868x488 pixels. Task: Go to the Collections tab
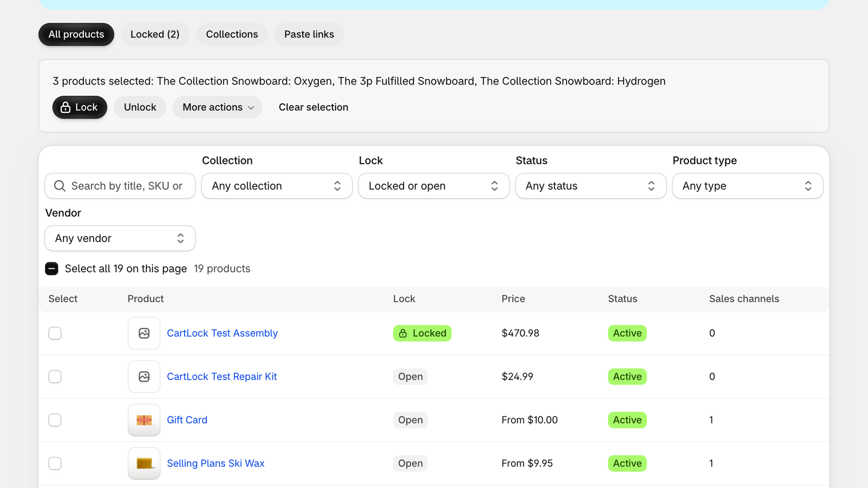pos(232,34)
